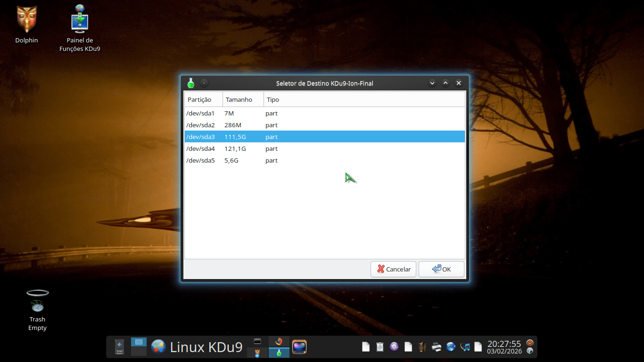Switch desktops using the virtual desktop pager

point(139,347)
